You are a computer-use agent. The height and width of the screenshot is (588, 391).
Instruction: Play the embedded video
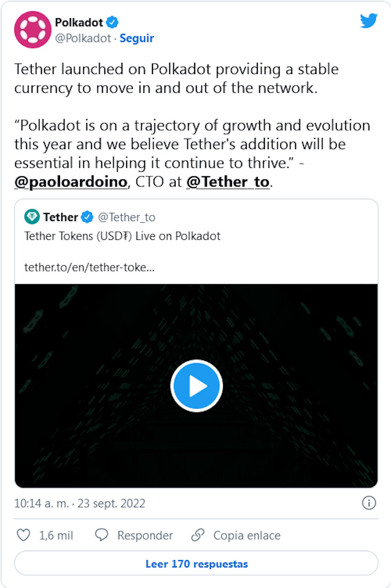pos(196,385)
